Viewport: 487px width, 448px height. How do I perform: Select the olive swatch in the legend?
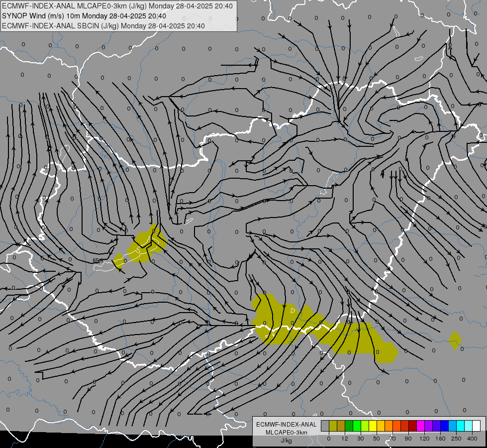(x=333, y=426)
